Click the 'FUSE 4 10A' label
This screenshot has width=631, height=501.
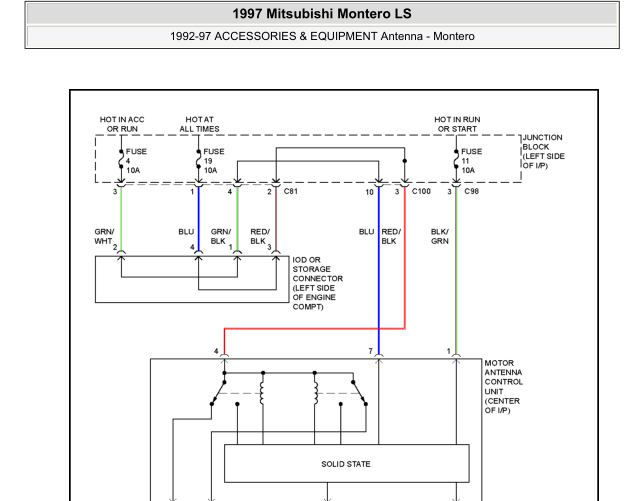tap(136, 161)
